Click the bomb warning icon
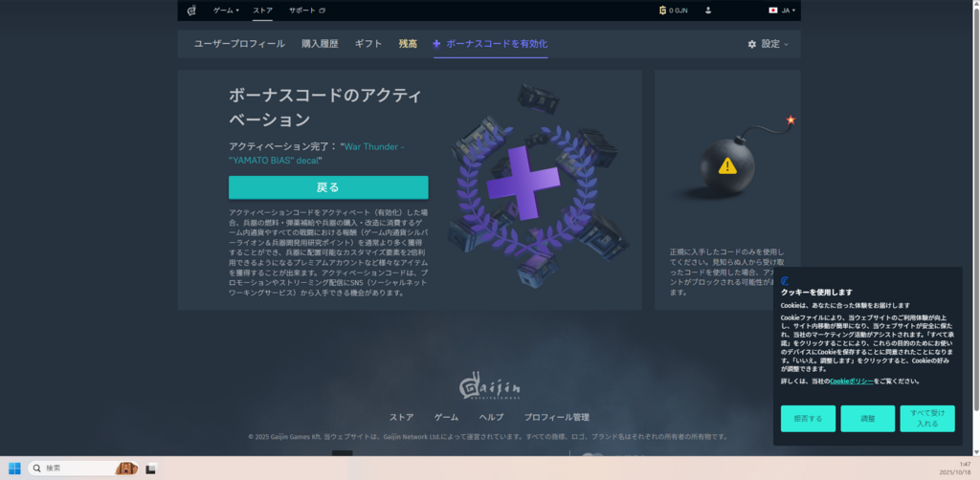Screen dimensions: 980x480 [727, 164]
